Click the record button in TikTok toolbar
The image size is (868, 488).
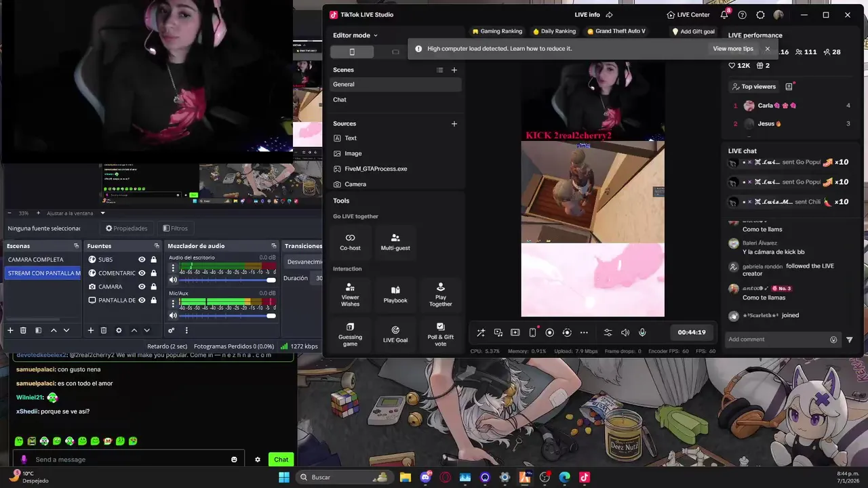tap(549, 332)
